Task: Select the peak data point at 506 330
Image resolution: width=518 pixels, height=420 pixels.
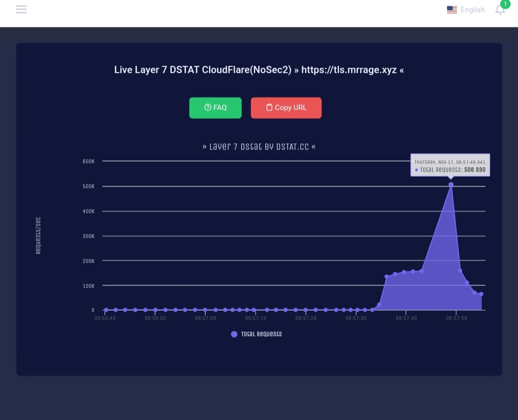Action: pyautogui.click(x=451, y=185)
